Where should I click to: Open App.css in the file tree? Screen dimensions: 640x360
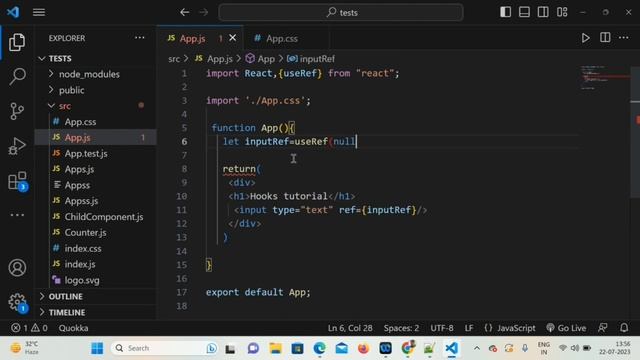click(96, 122)
